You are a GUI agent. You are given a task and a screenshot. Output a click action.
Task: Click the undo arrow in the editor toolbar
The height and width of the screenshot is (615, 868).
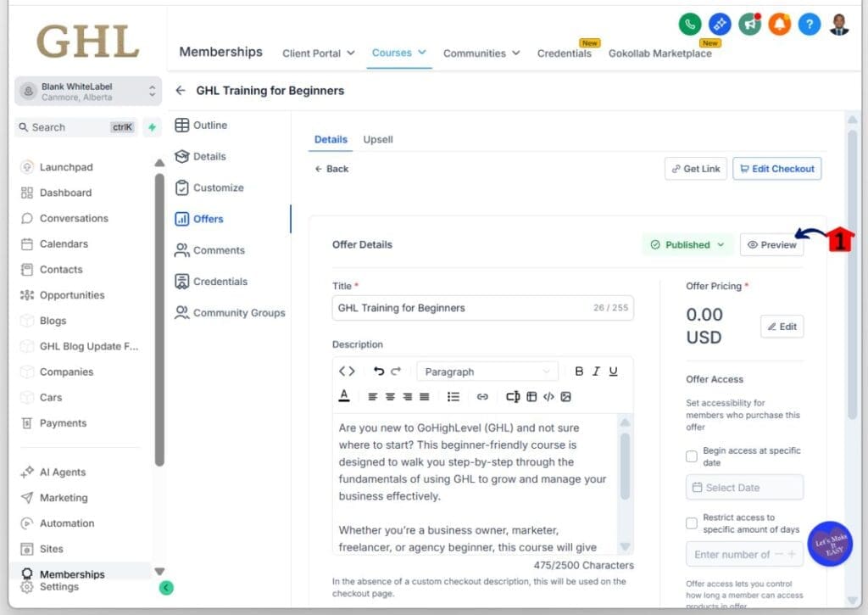pos(378,371)
